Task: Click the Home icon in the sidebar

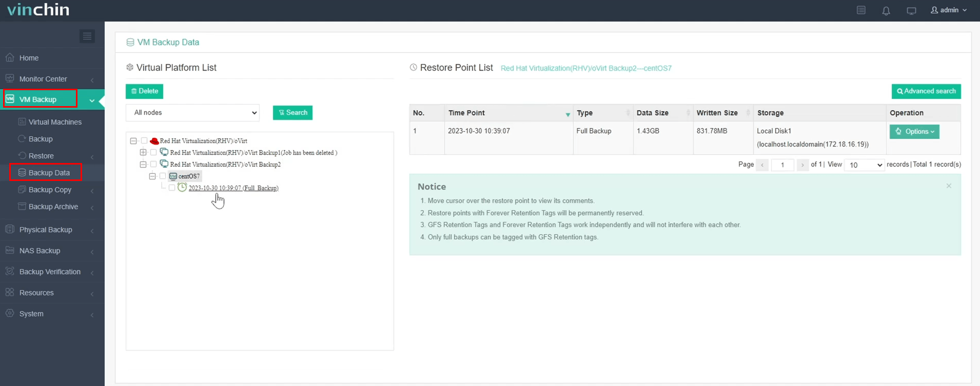Action: pos(10,57)
